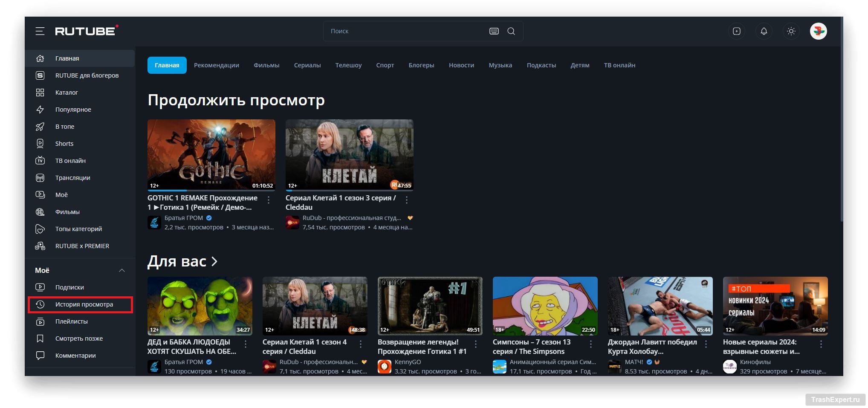Switch to the Фильмы tab
This screenshot has width=868, height=408.
(266, 65)
